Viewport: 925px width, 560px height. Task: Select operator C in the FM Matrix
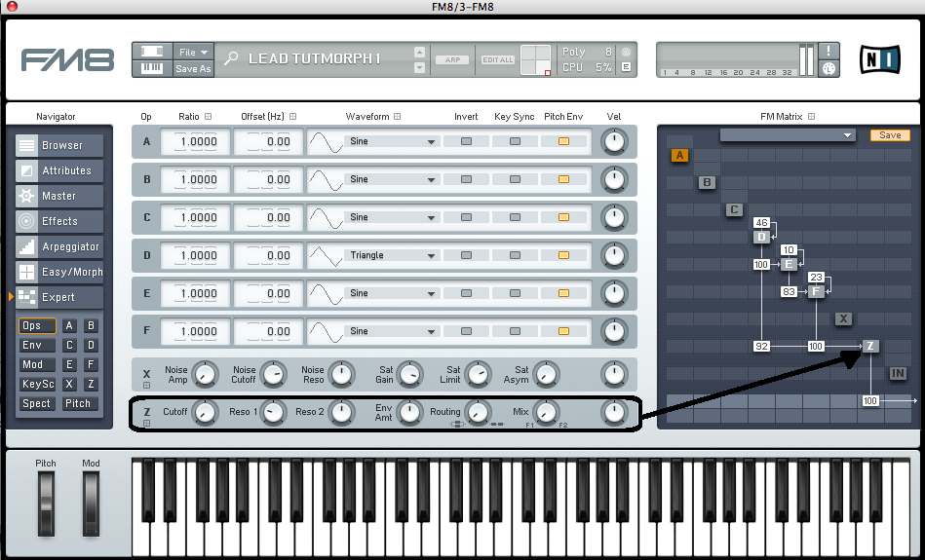734,209
